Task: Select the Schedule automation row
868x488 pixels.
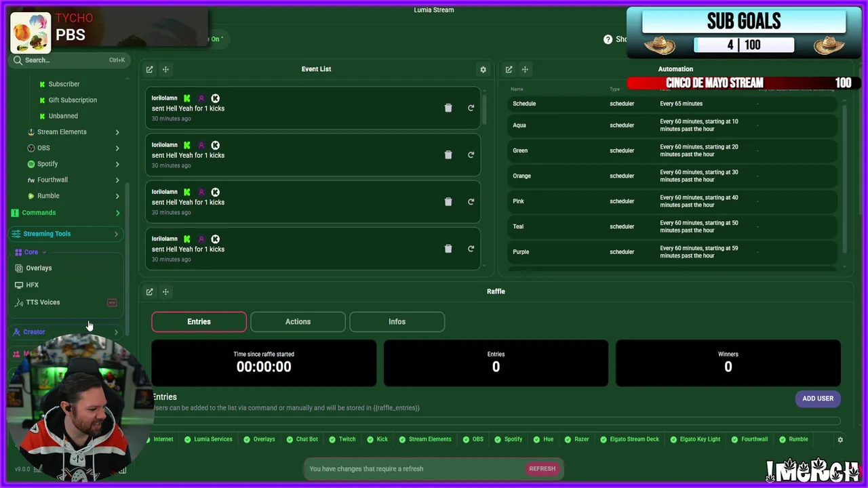Action: pos(671,104)
